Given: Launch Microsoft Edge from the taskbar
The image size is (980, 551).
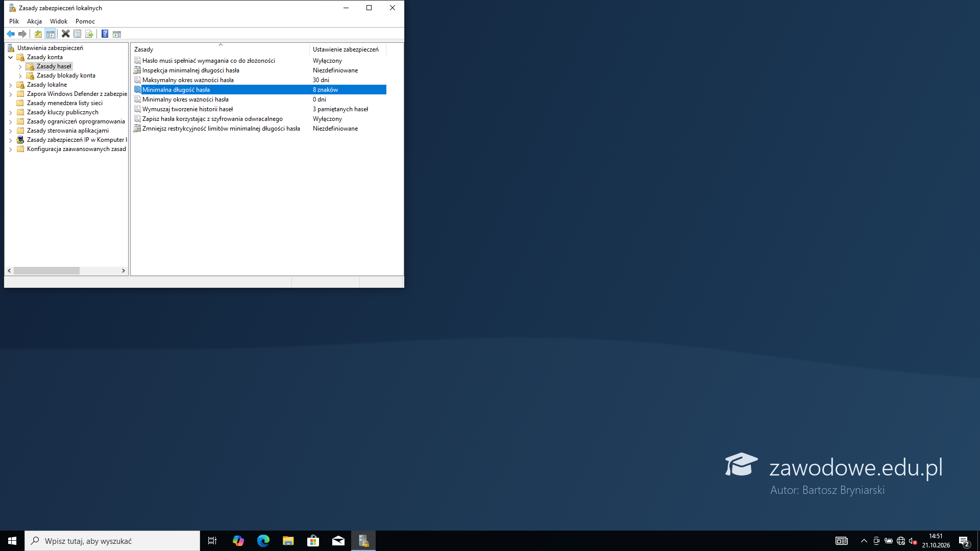Looking at the screenshot, I should pos(263,541).
